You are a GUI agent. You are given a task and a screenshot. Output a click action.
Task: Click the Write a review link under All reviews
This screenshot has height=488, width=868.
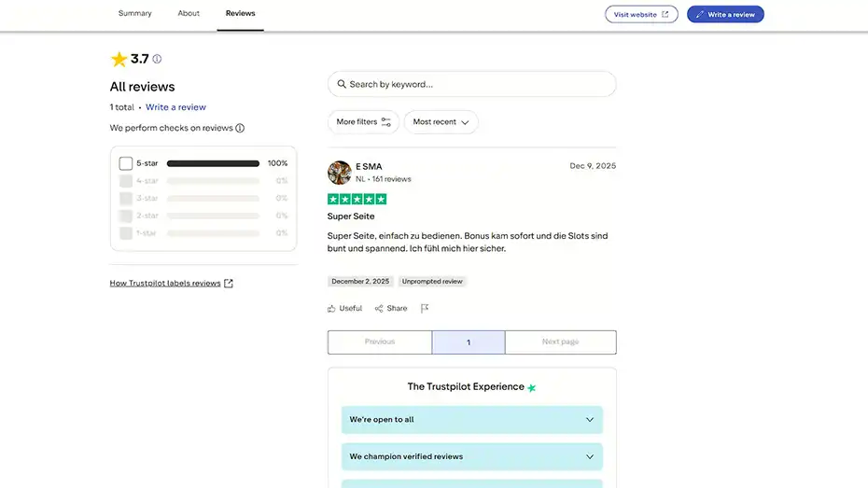pyautogui.click(x=175, y=107)
